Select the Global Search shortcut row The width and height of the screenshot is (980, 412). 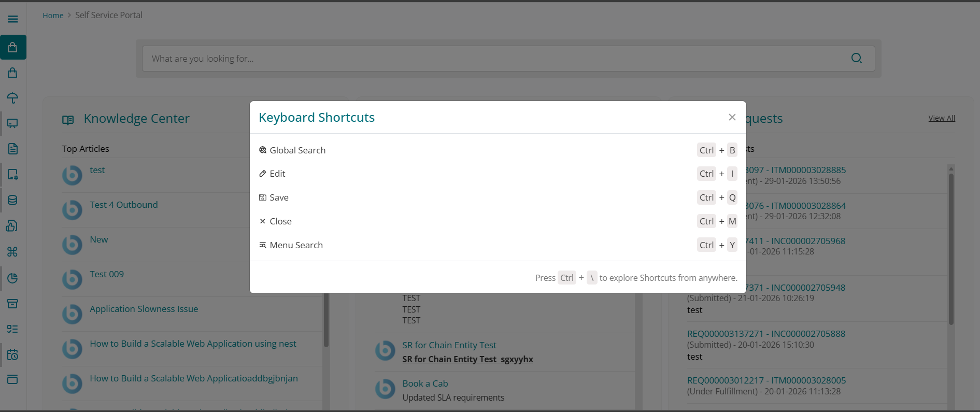[x=297, y=150]
